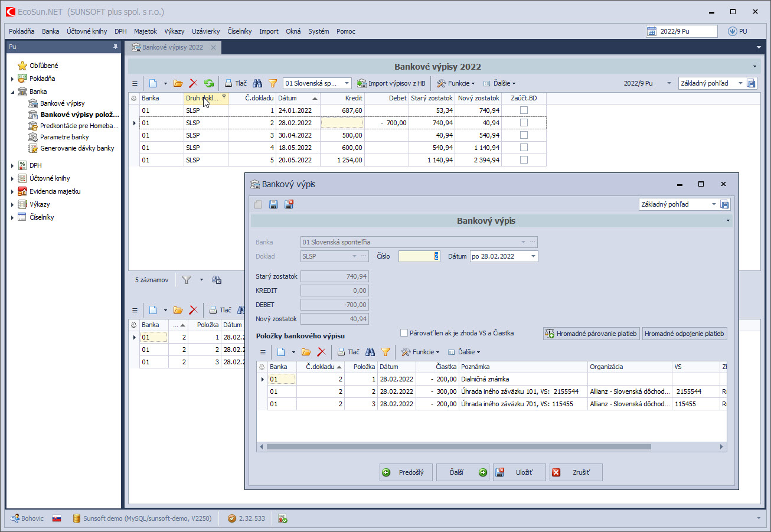The height and width of the screenshot is (532, 771).
Task: Select the Bankové výpisy 2022 tab
Action: click(x=172, y=47)
